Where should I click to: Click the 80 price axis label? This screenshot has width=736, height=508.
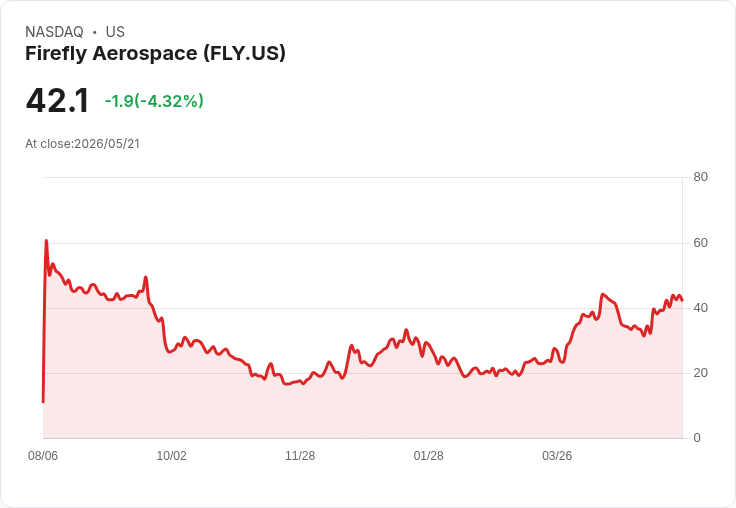click(x=700, y=177)
